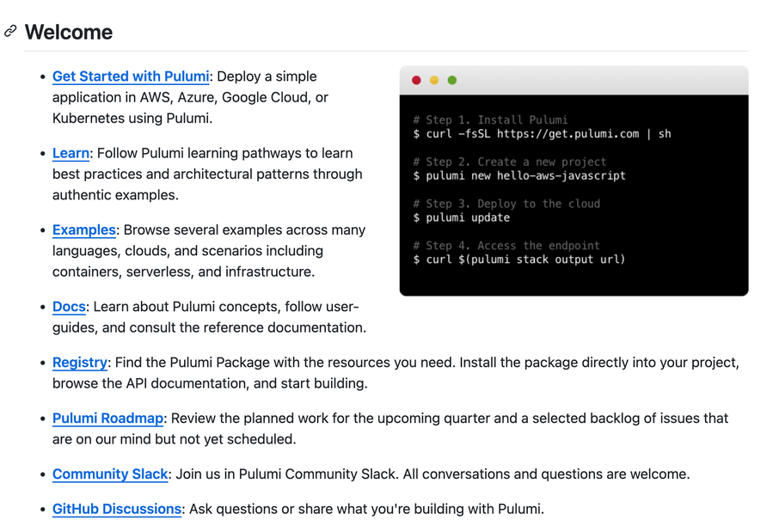Follow the Examples link

coord(83,230)
